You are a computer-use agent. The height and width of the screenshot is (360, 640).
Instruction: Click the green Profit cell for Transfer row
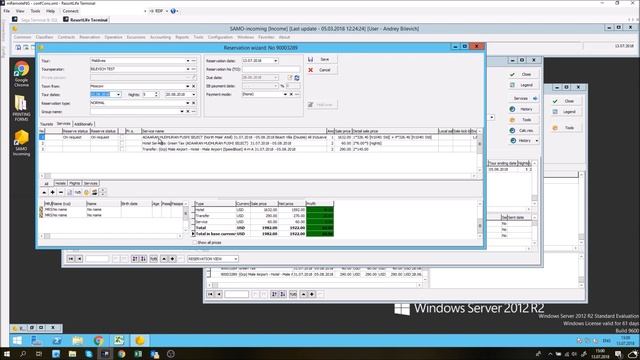(x=320, y=216)
